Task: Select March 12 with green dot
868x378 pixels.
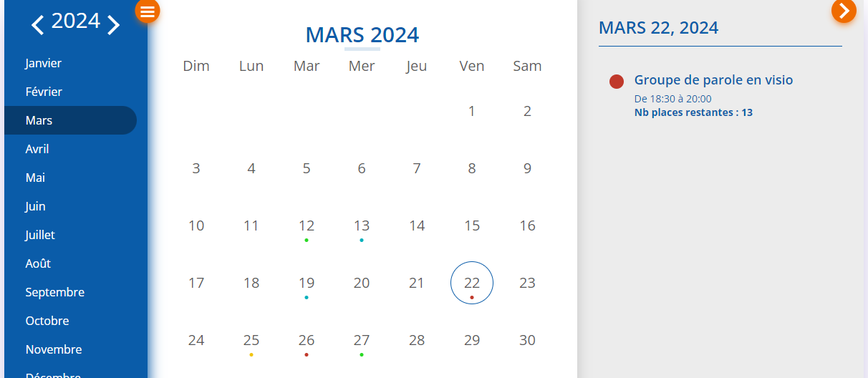Action: 307,226
